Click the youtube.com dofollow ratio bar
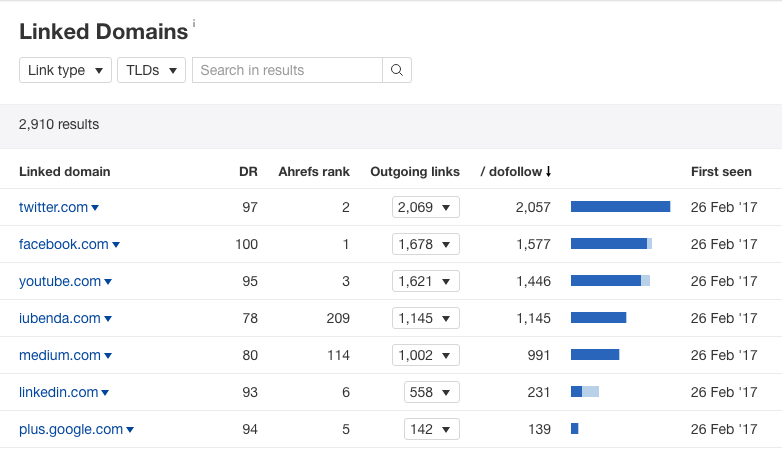Screen dimensions: 782x449 pyautogui.click(x=610, y=280)
